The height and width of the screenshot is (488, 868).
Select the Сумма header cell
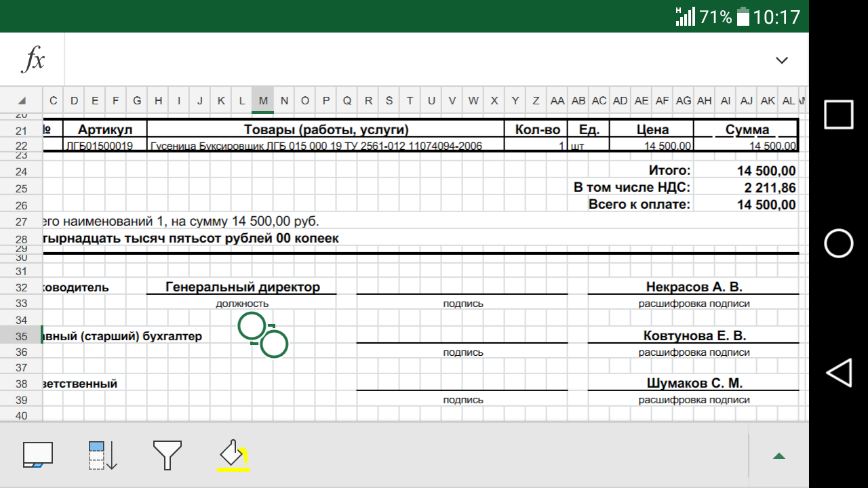[x=747, y=129]
